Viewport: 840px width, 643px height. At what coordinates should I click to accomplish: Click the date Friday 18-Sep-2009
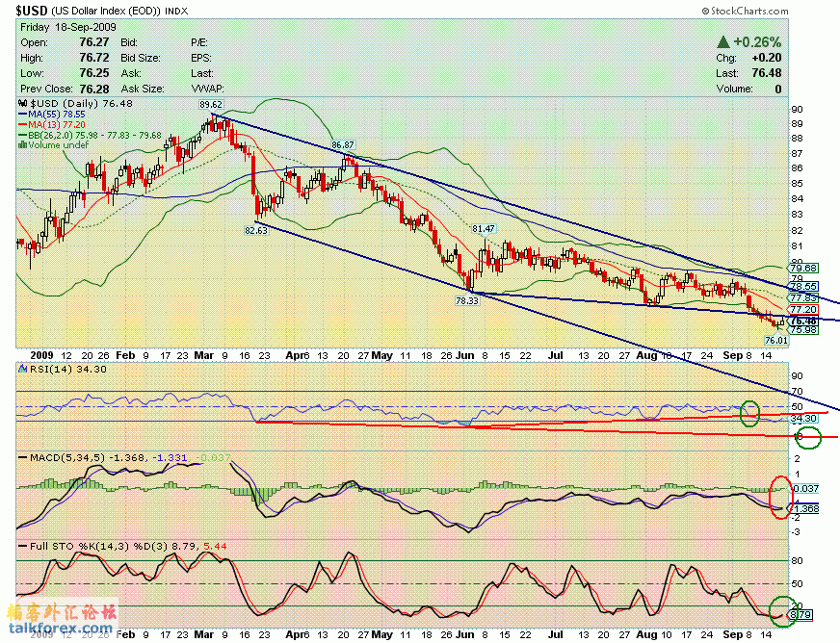(x=68, y=27)
